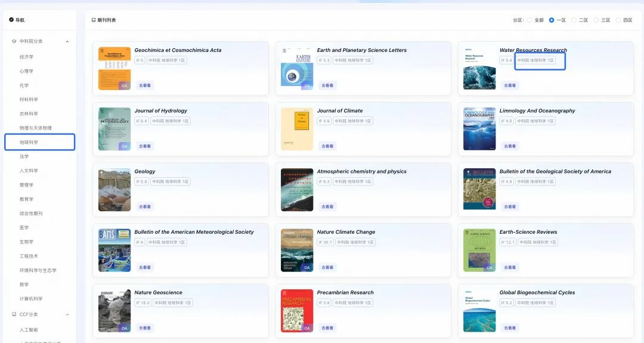Open 管理学 category in sidebar
Screen dimensions: 644x343
(x=26, y=185)
